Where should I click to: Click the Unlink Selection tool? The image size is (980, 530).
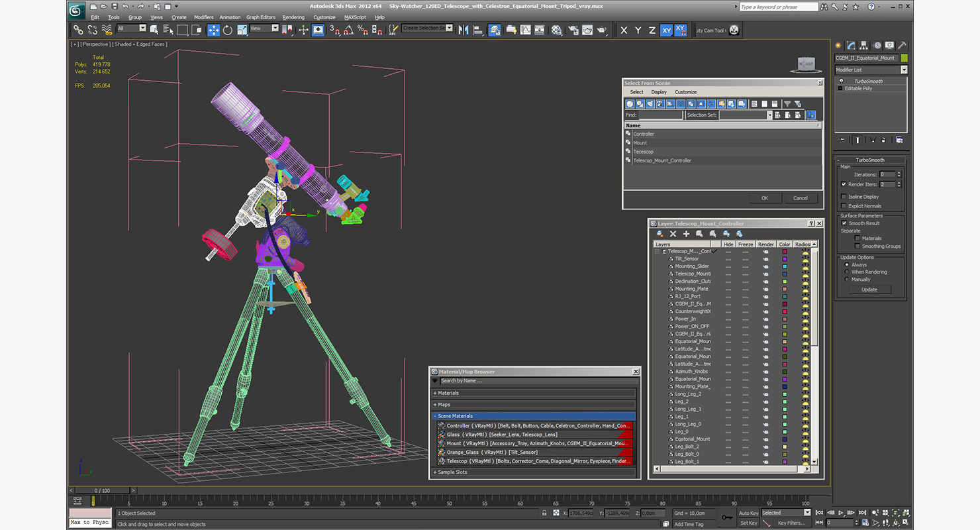tap(92, 30)
